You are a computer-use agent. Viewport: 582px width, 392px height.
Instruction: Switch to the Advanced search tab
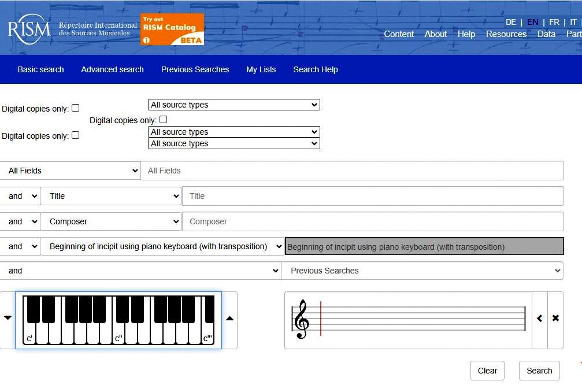pos(112,69)
